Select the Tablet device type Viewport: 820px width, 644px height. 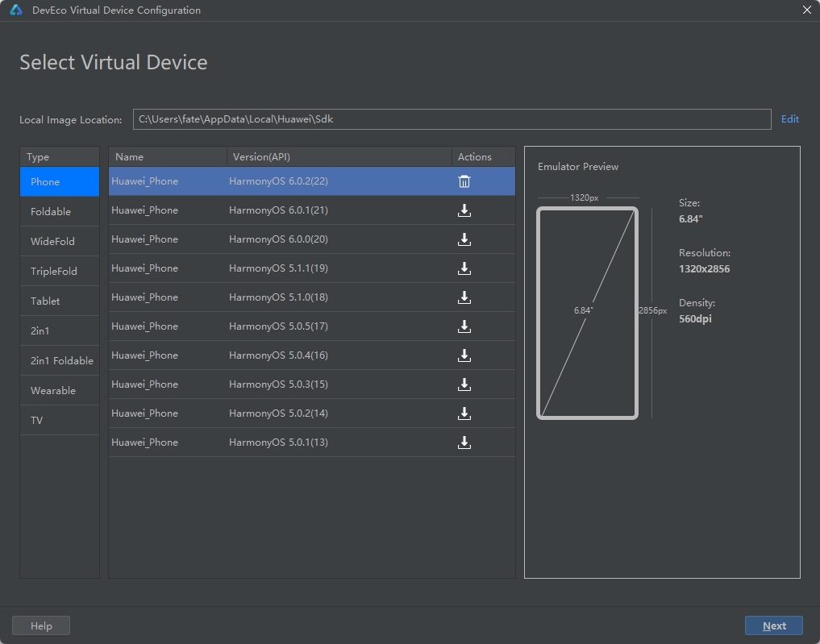click(x=60, y=301)
